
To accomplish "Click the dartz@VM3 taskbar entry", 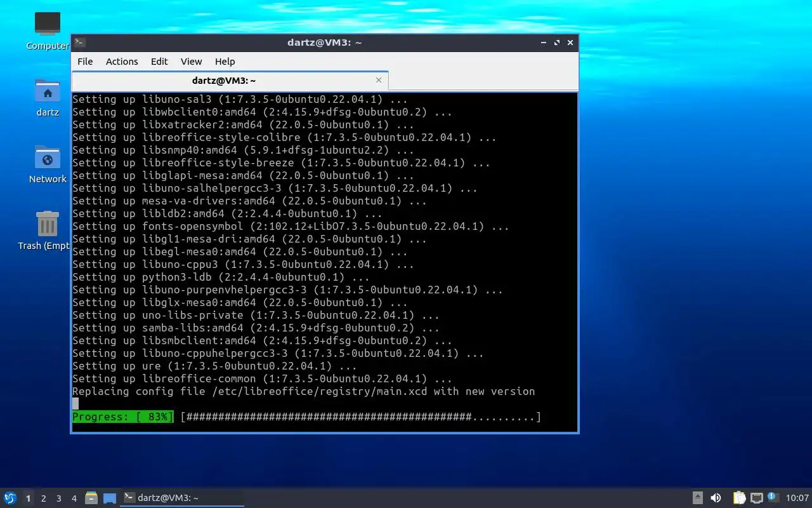I will click(x=183, y=498).
